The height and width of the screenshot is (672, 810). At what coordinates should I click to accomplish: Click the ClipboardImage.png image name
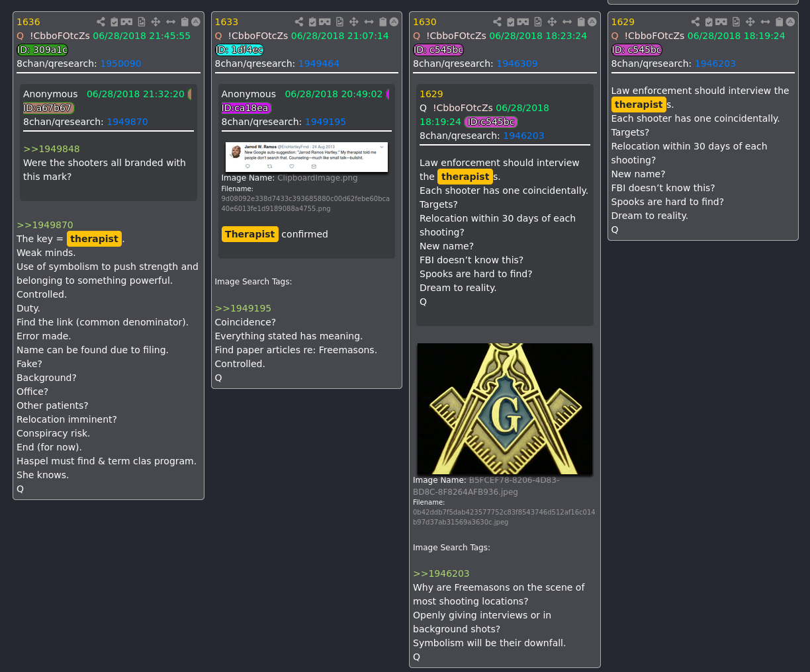[x=318, y=178]
